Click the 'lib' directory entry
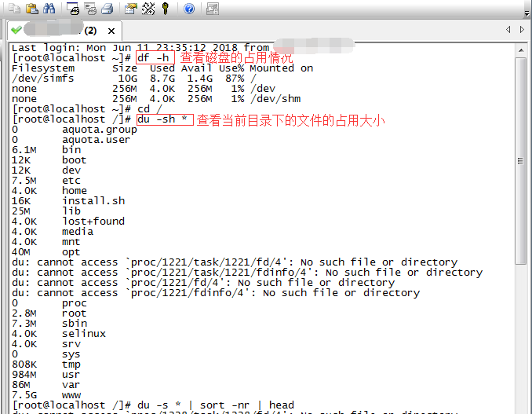This screenshot has height=414, width=532. [71, 211]
